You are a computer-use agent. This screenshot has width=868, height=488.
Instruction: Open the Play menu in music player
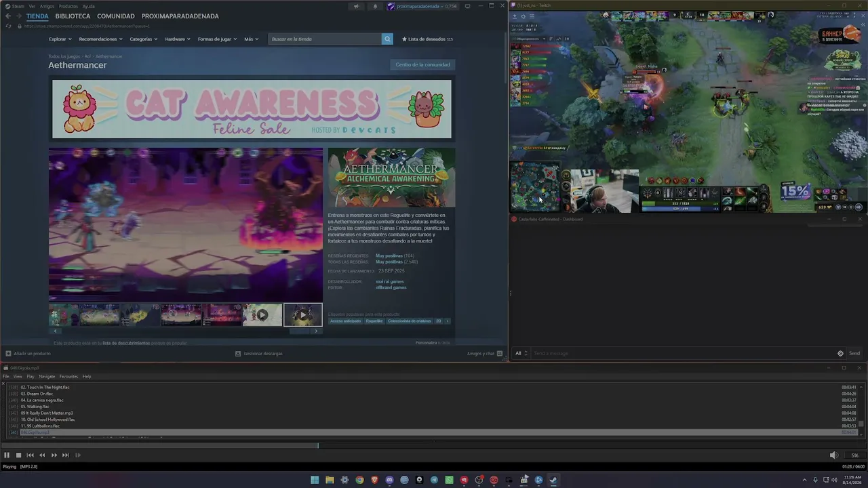point(31,377)
